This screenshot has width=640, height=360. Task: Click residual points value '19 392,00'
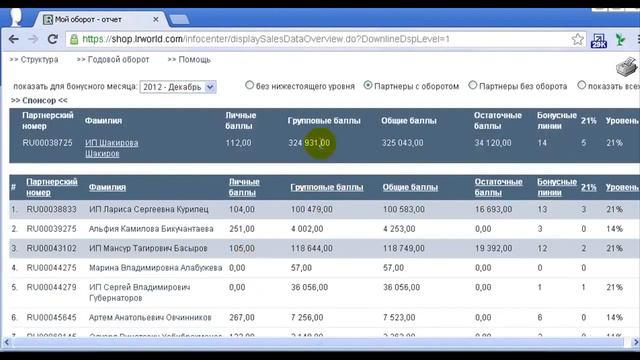tap(493, 248)
